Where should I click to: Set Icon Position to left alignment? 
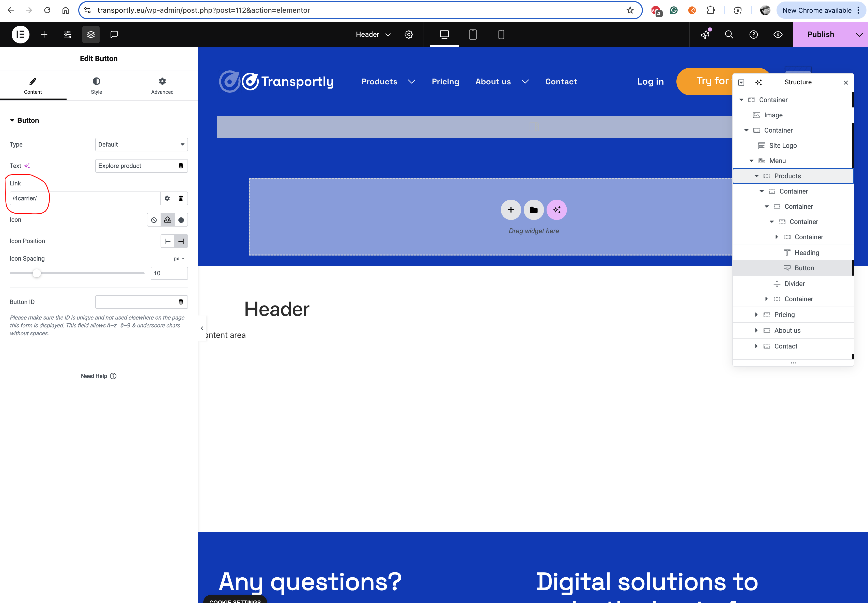pyautogui.click(x=167, y=241)
